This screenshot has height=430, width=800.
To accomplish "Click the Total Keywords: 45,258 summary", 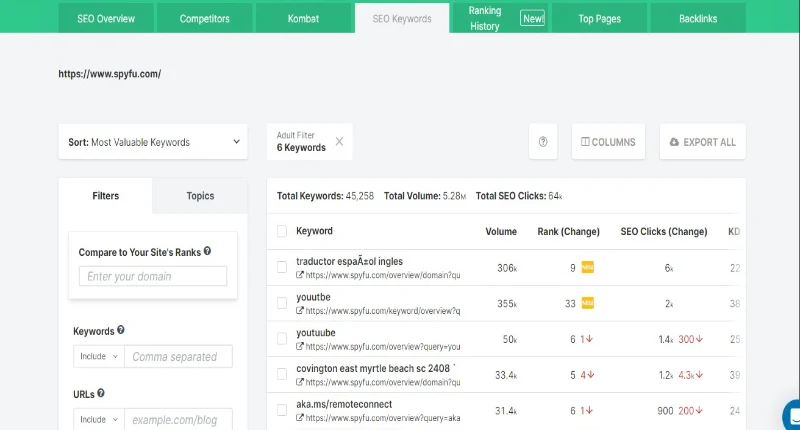I will pos(325,196).
